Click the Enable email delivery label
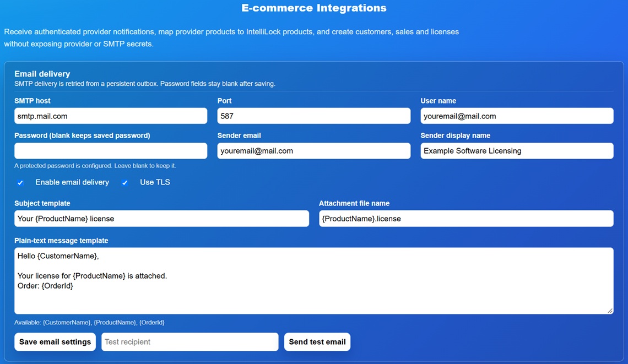This screenshot has height=364, width=628. tap(72, 182)
